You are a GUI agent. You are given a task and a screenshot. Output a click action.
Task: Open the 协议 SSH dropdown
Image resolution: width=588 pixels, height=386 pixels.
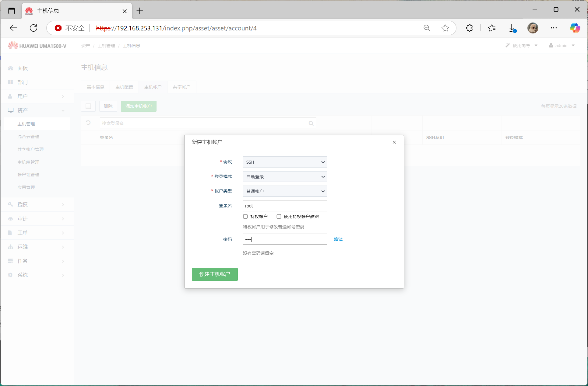click(285, 162)
